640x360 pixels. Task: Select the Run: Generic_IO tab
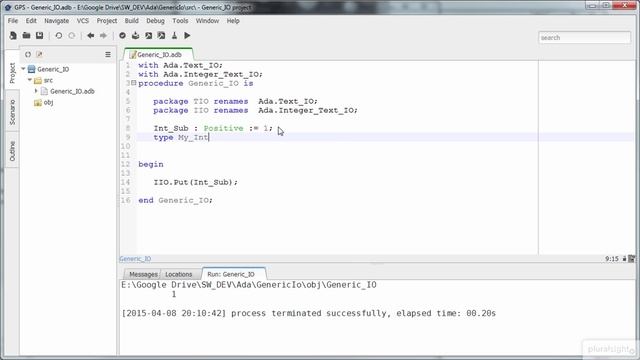coord(233,274)
